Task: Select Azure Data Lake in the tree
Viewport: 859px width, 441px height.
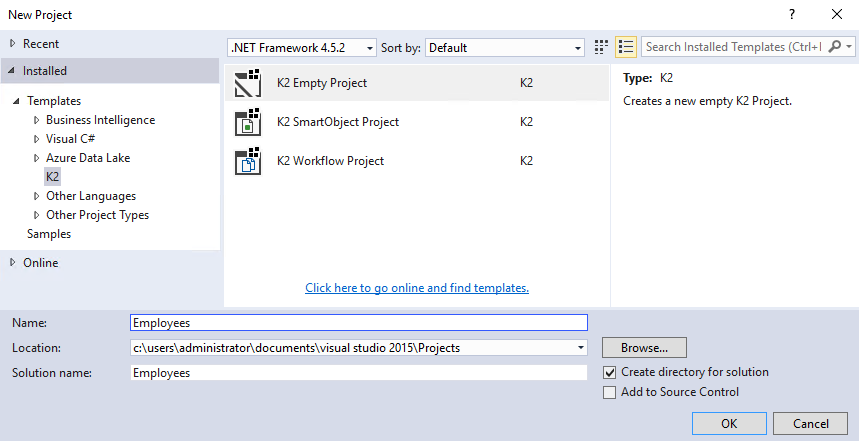Action: 88,158
